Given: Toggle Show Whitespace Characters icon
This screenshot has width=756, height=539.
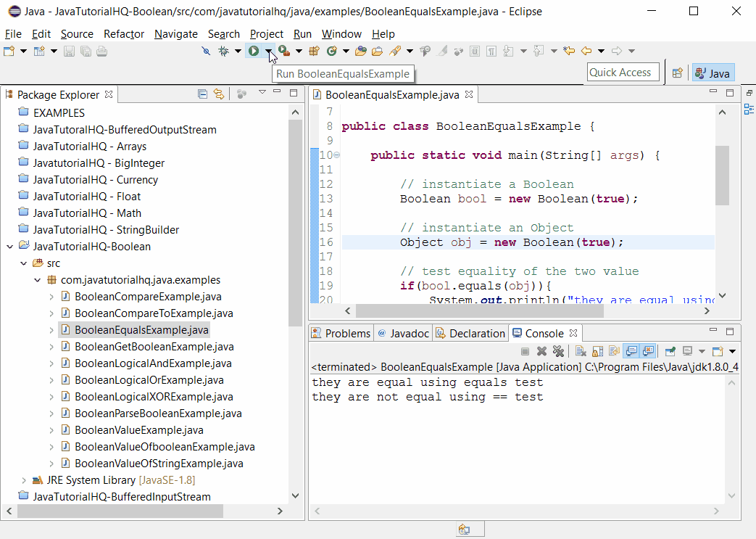Looking at the screenshot, I should point(491,51).
